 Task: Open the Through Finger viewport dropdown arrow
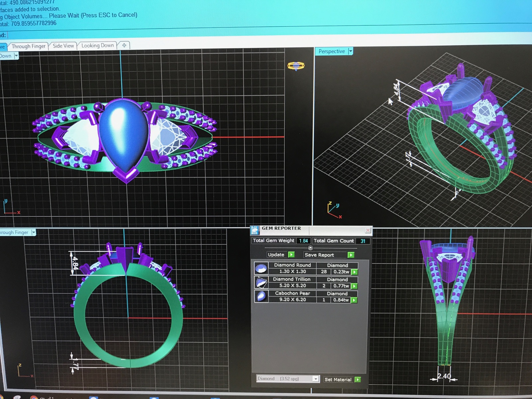point(34,232)
